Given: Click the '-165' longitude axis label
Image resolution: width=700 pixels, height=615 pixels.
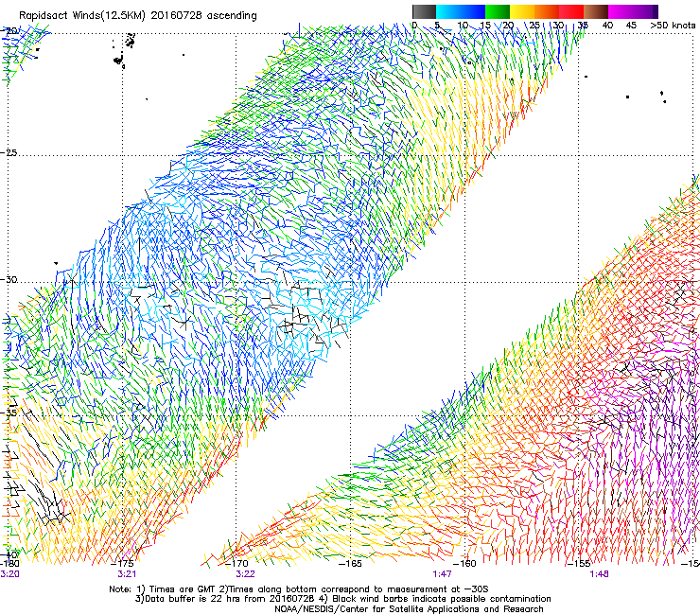Looking at the screenshot, I should point(350,563).
